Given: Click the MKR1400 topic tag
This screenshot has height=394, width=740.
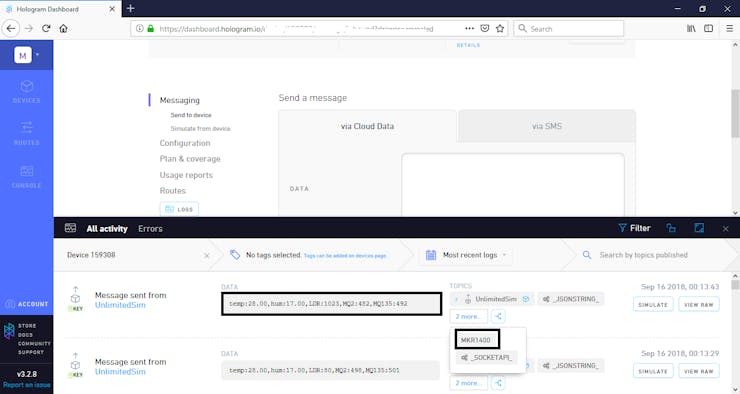Looking at the screenshot, I should click(x=476, y=340).
